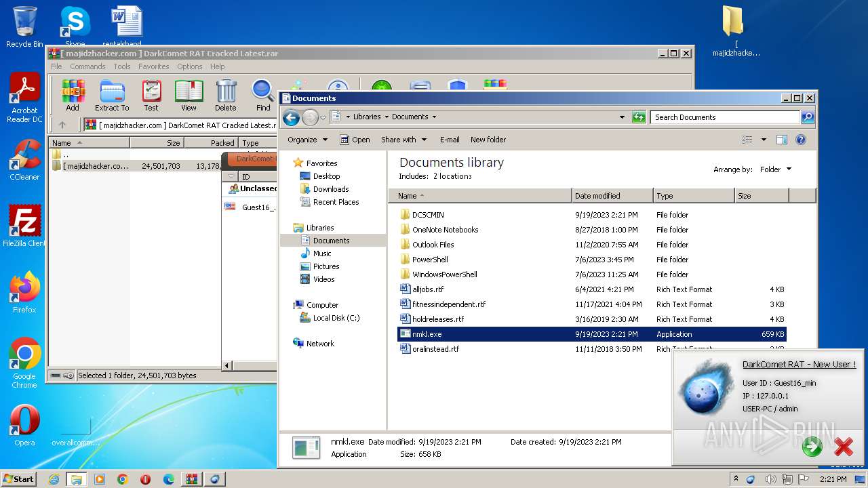The image size is (868, 488).
Task: Select alljobs.rtf file
Action: tap(591, 289)
